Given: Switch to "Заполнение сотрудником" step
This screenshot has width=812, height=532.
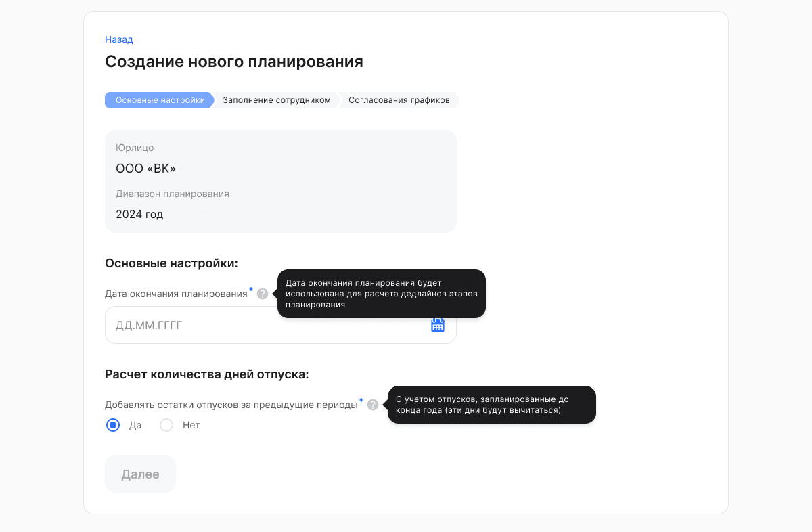Looking at the screenshot, I should tap(277, 100).
